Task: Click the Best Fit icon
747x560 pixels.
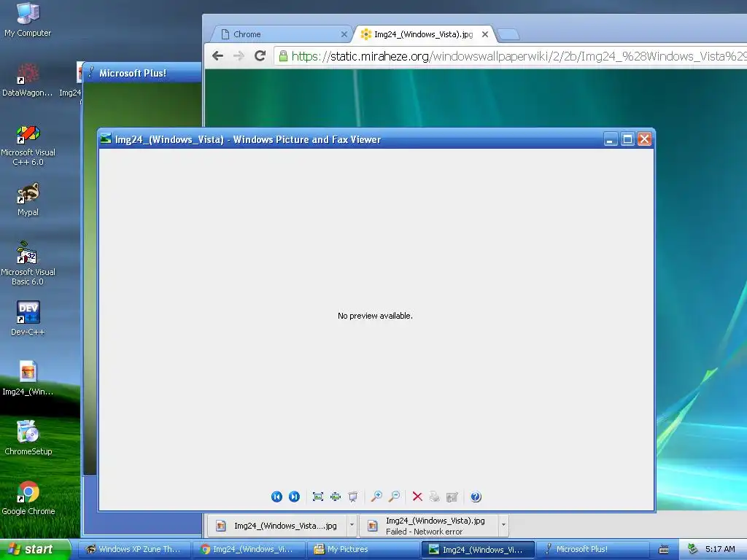Action: click(x=318, y=497)
